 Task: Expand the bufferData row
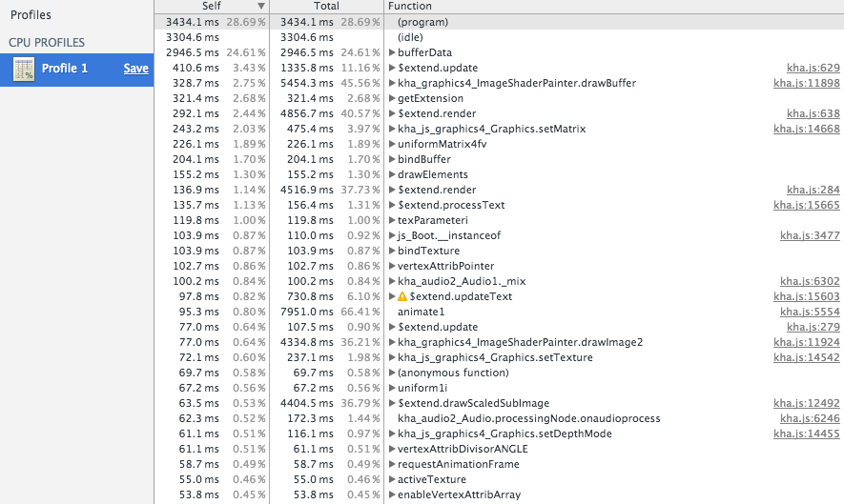pos(392,52)
